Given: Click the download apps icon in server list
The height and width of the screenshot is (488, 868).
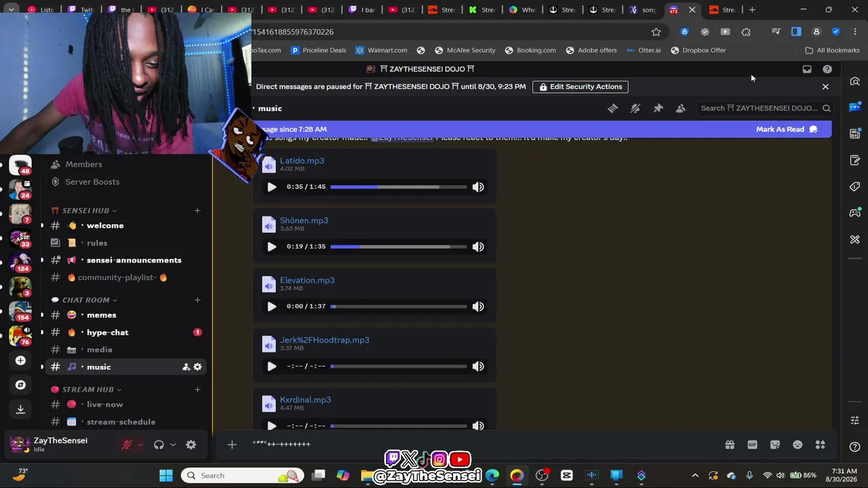Looking at the screenshot, I should click(20, 409).
